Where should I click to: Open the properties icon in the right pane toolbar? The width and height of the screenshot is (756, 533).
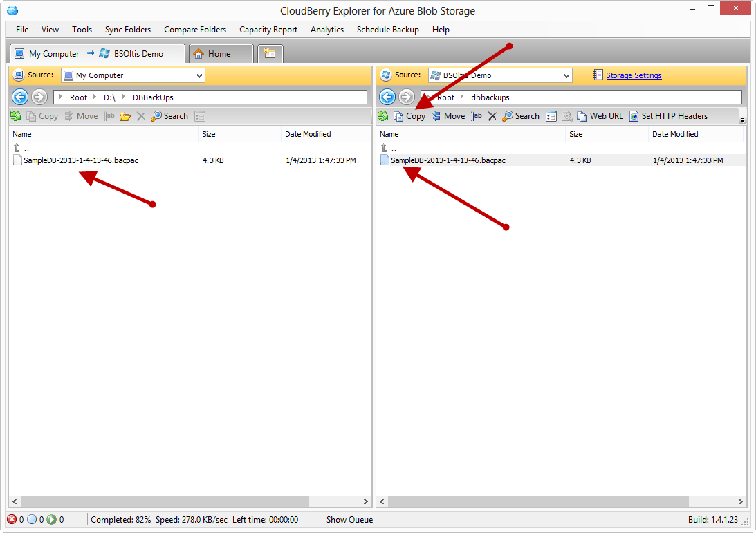[551, 116]
